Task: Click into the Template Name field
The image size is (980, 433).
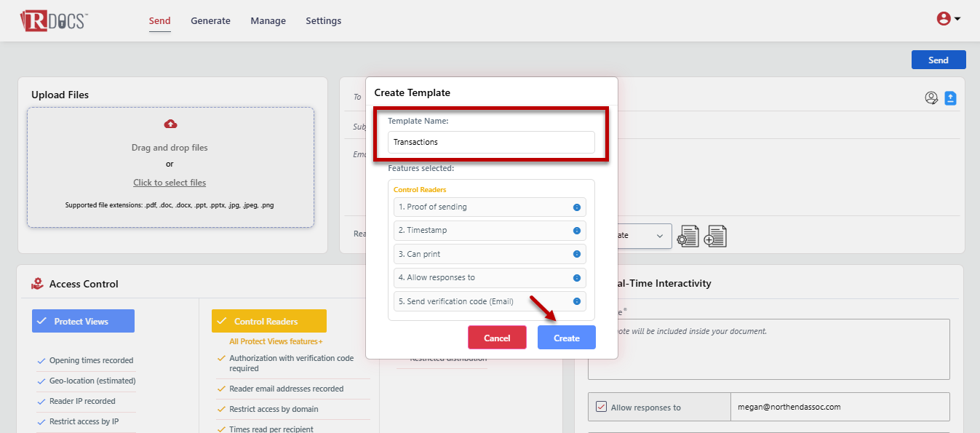Action: pos(491,142)
